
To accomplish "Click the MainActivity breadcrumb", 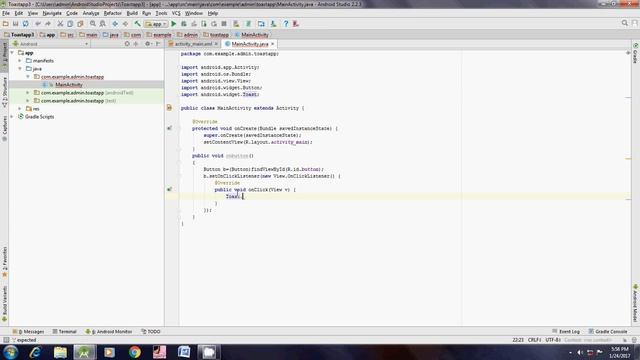I will click(251, 35).
